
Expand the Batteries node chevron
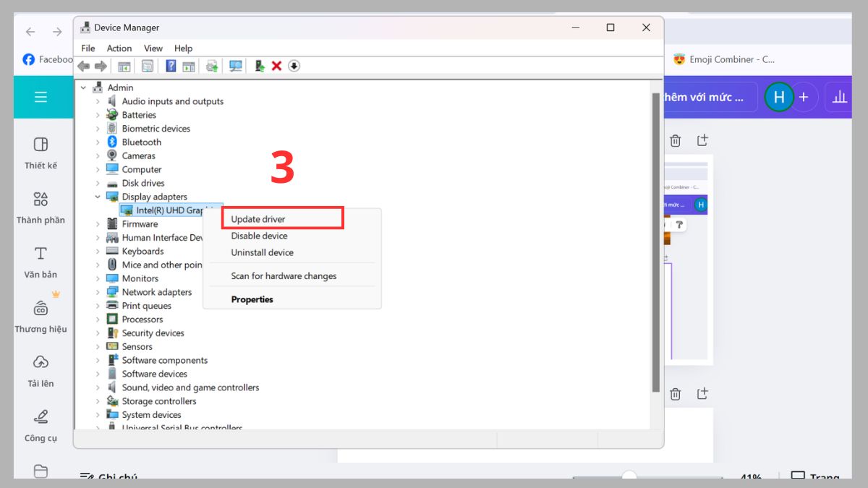98,115
